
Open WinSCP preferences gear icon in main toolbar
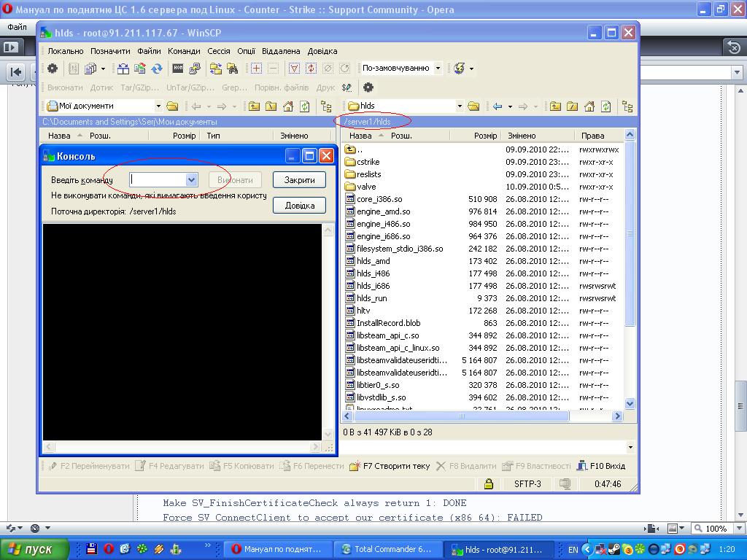coord(53,69)
